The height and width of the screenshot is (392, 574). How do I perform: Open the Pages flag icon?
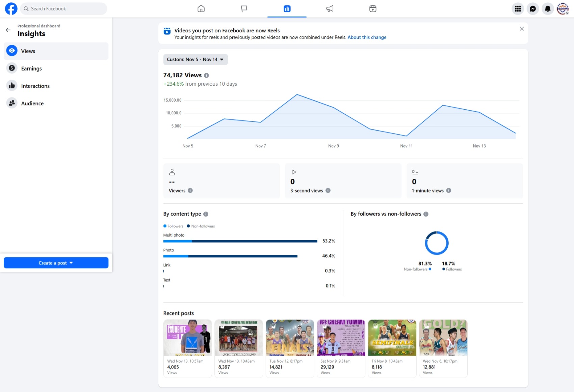tap(244, 9)
